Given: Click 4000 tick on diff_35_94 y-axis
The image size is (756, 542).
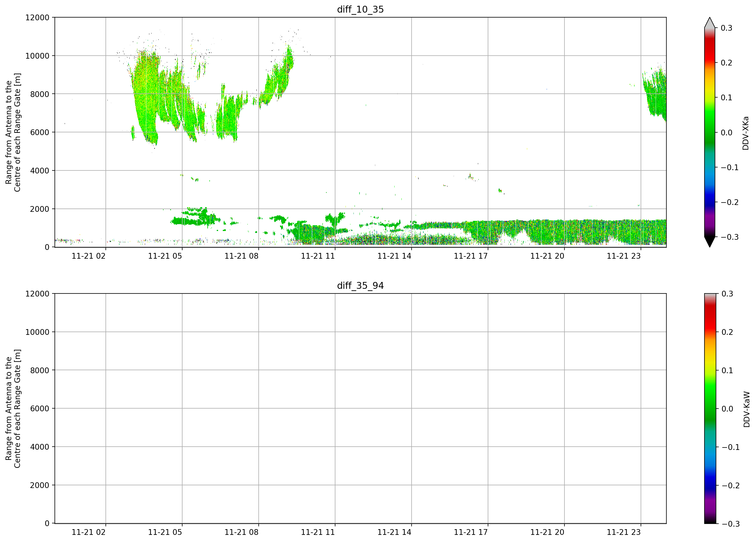Looking at the screenshot, I should 40,447.
